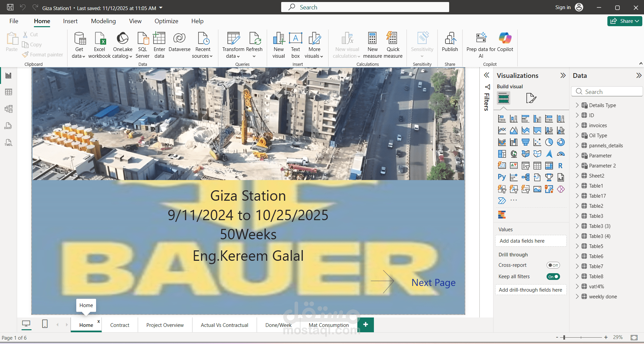Zoom in with the plus button
The height and width of the screenshot is (344, 644).
point(606,337)
